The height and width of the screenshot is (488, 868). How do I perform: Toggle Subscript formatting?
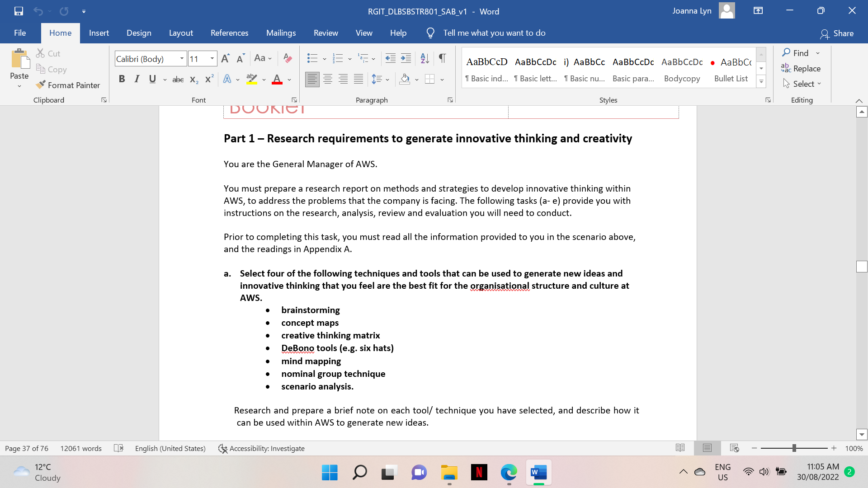pos(194,80)
